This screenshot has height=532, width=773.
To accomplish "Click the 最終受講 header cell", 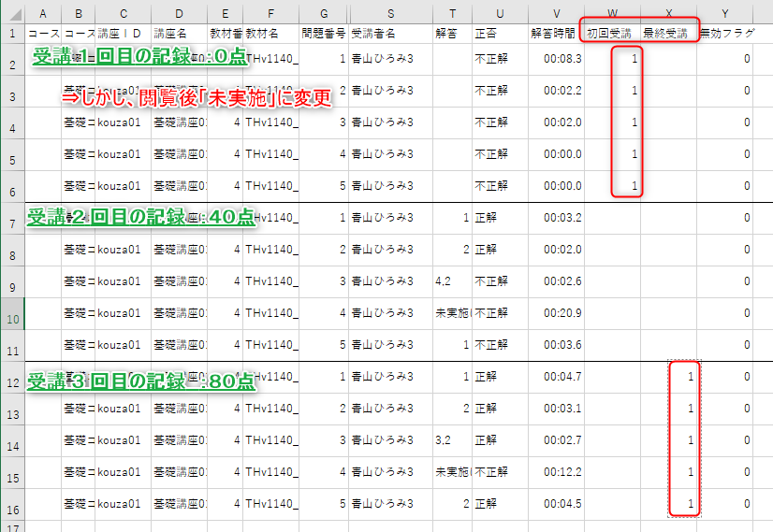I will pos(666,33).
